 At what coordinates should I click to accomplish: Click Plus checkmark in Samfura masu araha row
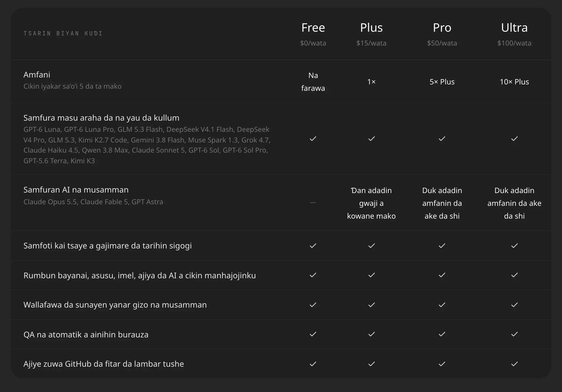371,138
